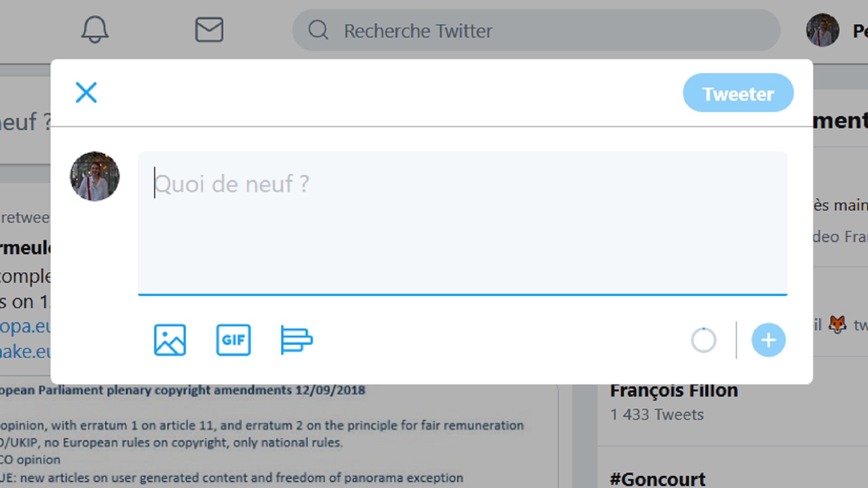Open notifications via the bell icon
868x488 pixels.
[x=94, y=30]
